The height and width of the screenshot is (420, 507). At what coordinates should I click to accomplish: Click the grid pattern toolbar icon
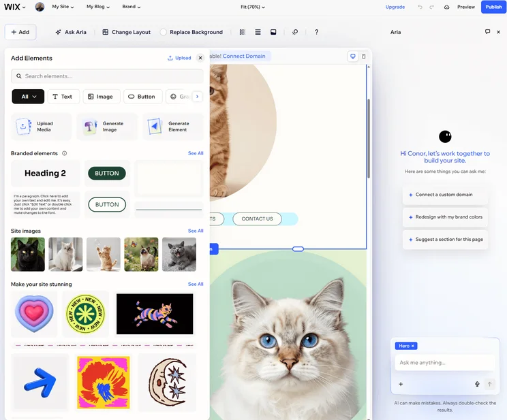pyautogui.click(x=242, y=32)
